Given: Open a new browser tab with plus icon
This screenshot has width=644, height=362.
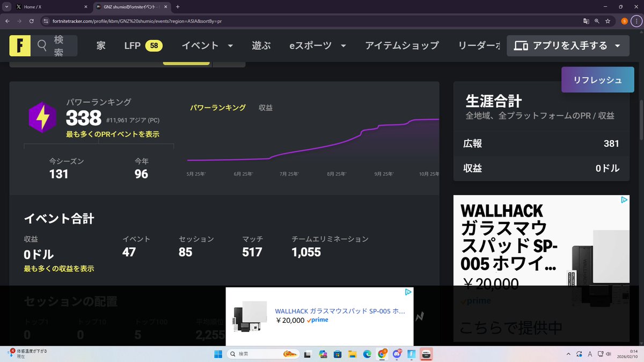Looking at the screenshot, I should [178, 6].
